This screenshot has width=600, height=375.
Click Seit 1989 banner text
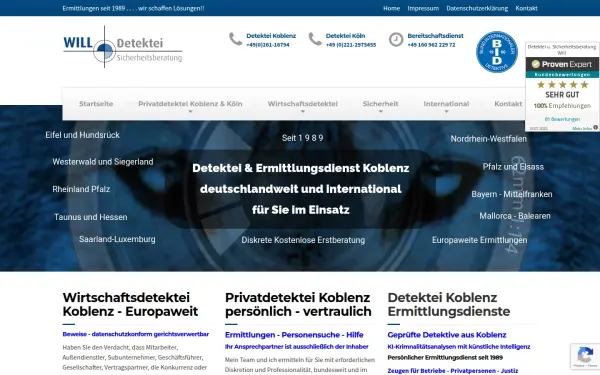pyautogui.click(x=303, y=138)
